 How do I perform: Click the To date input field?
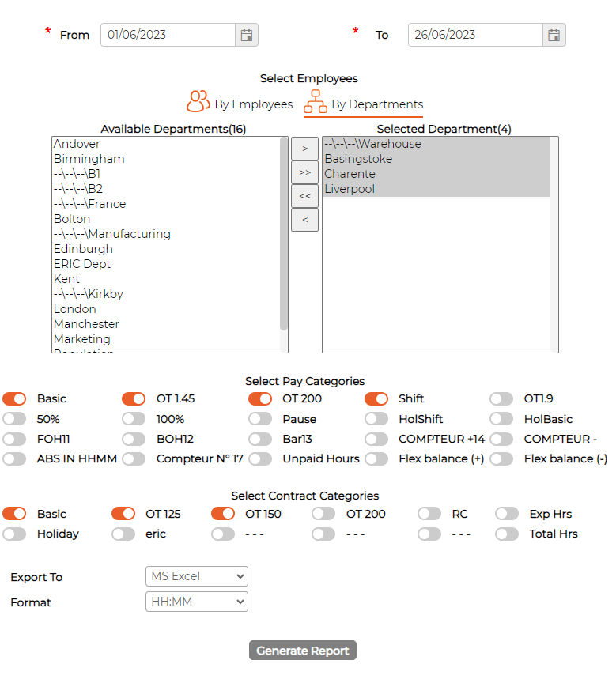click(475, 35)
